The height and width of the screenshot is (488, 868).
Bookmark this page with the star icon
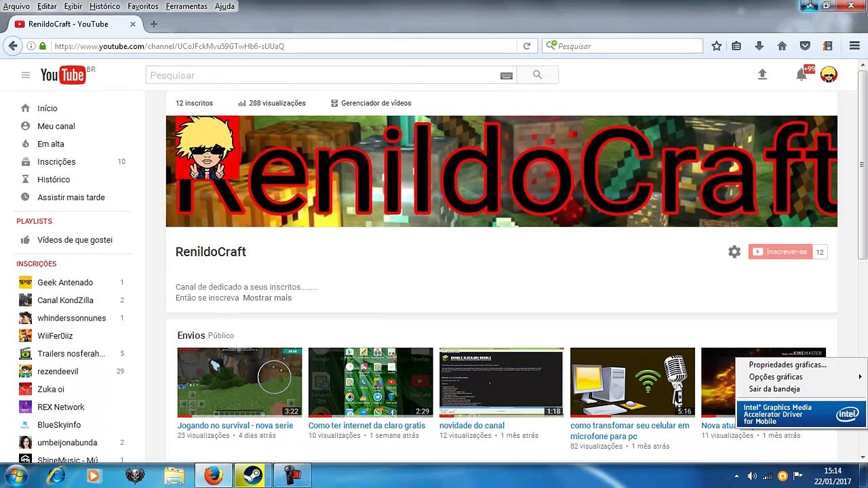(x=717, y=46)
